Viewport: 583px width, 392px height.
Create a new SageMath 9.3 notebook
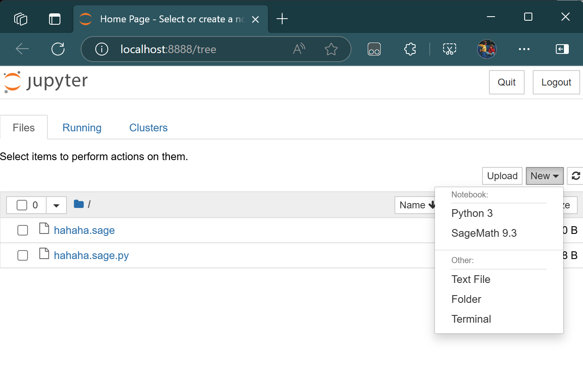tap(484, 233)
